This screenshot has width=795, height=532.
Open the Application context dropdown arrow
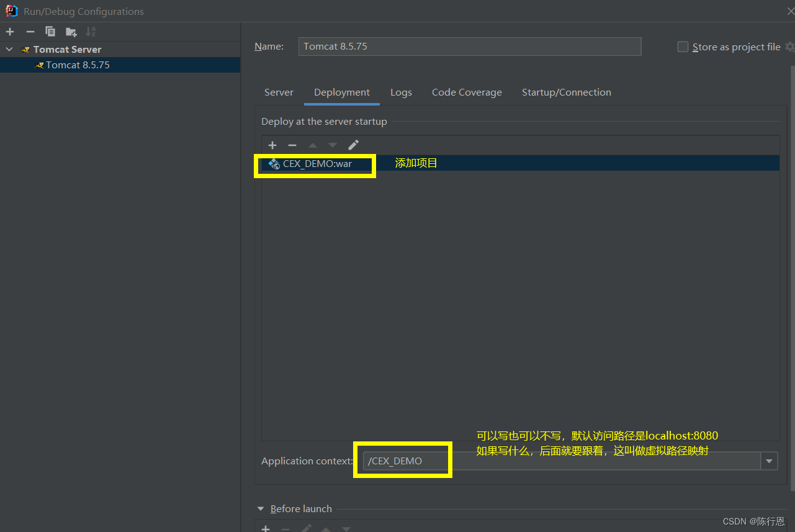[770, 461]
